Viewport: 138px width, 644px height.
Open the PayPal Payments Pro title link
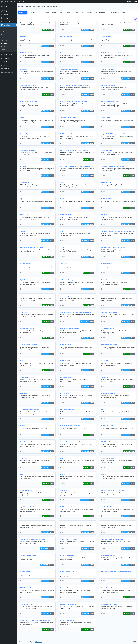26,280
